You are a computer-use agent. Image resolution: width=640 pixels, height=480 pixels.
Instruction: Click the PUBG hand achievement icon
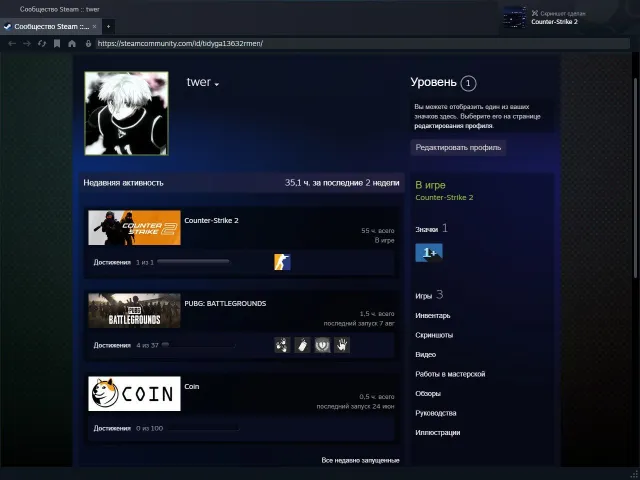(342, 345)
